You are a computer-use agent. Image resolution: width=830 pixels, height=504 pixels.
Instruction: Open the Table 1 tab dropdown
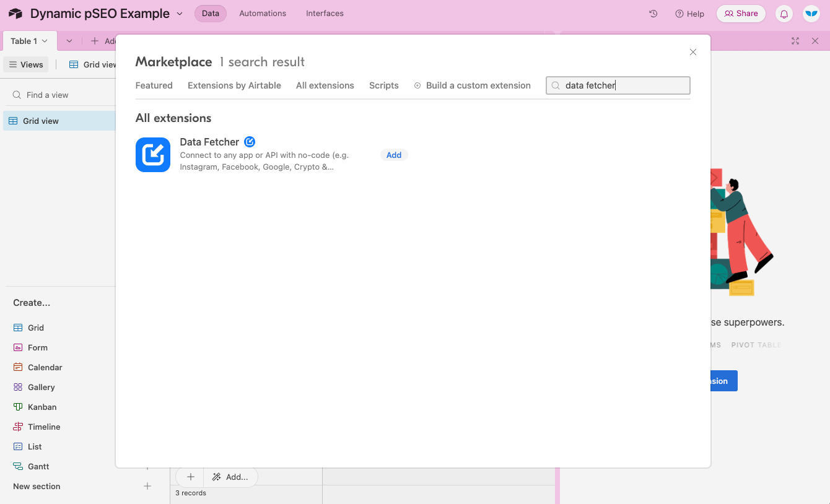click(x=45, y=41)
